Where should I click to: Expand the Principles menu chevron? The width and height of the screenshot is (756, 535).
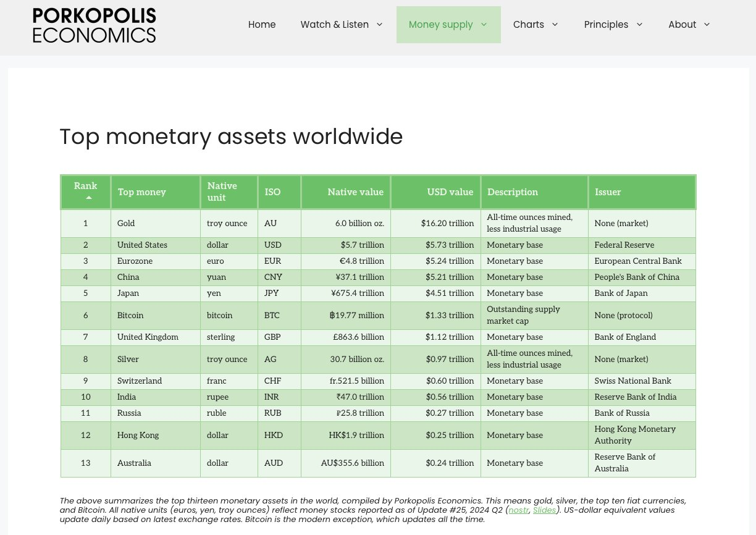[x=639, y=25]
